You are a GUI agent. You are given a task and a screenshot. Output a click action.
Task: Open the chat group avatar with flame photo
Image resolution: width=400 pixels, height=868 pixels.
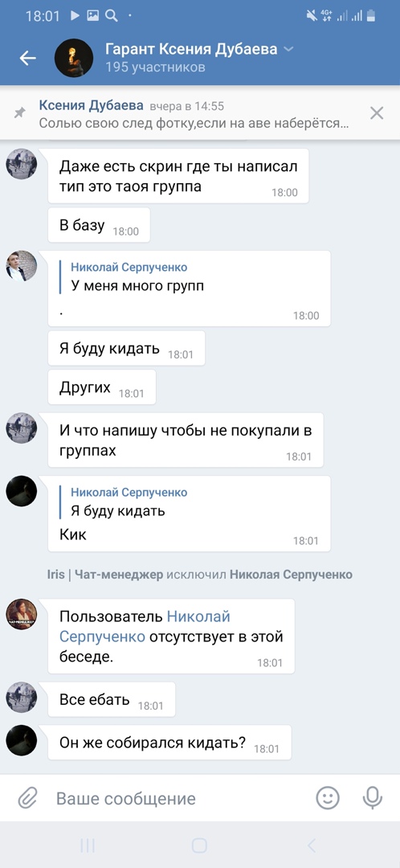[x=74, y=58]
